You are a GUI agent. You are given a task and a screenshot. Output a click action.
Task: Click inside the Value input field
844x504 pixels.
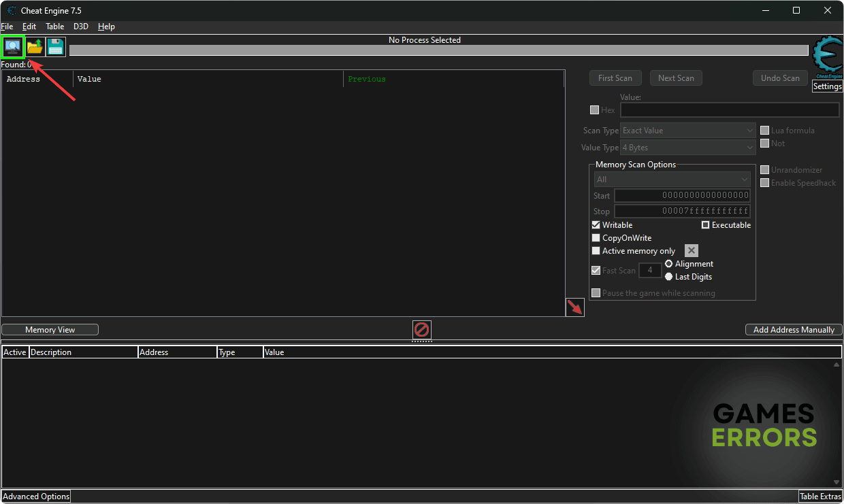coord(729,110)
